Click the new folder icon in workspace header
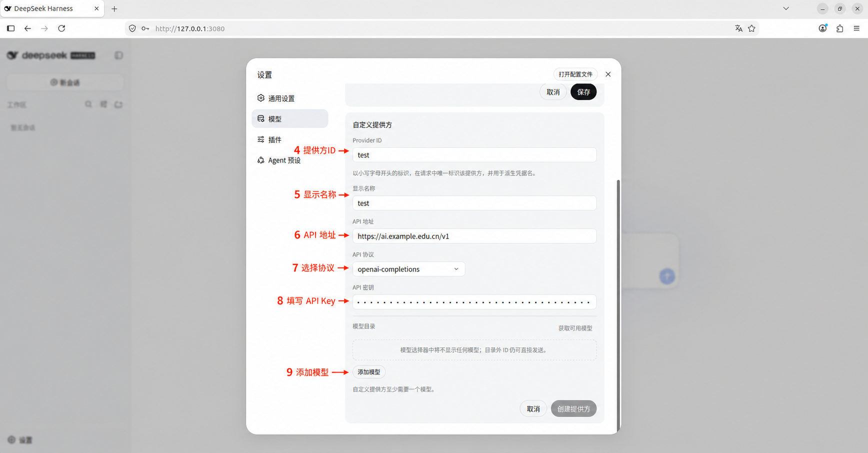The height and width of the screenshot is (453, 868). (x=118, y=104)
